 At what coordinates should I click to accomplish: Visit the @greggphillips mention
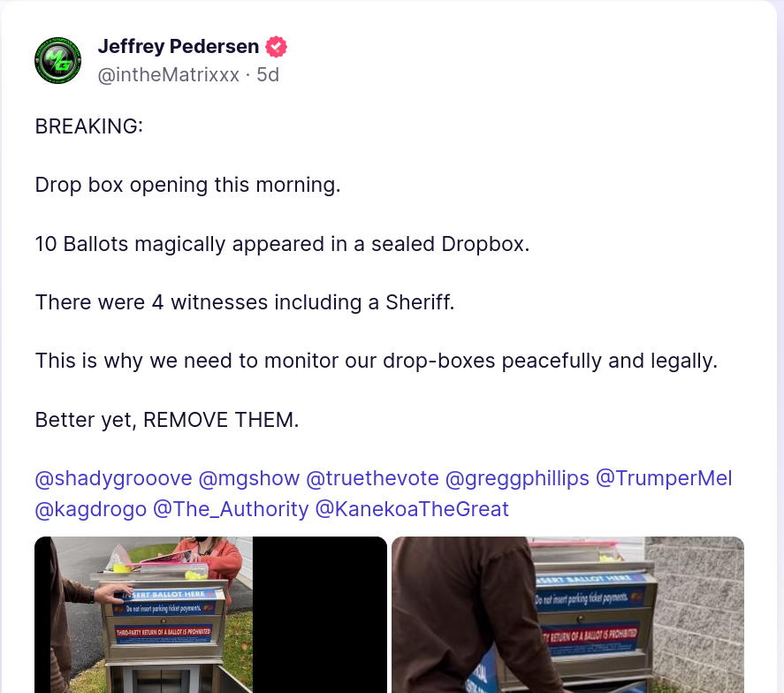coord(517,478)
